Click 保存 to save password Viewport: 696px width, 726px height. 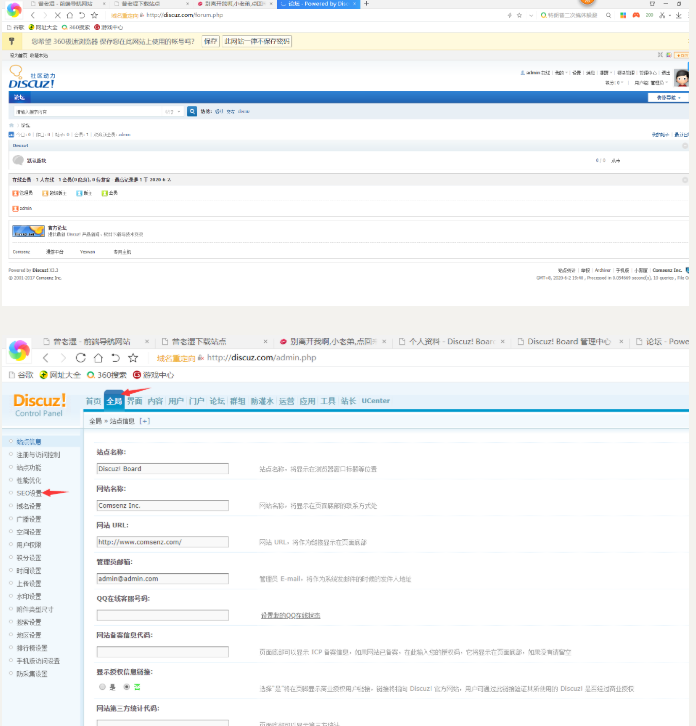[210, 41]
